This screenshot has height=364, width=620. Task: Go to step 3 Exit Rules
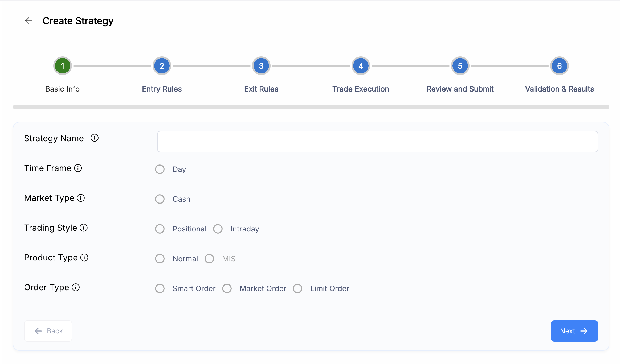tap(261, 66)
